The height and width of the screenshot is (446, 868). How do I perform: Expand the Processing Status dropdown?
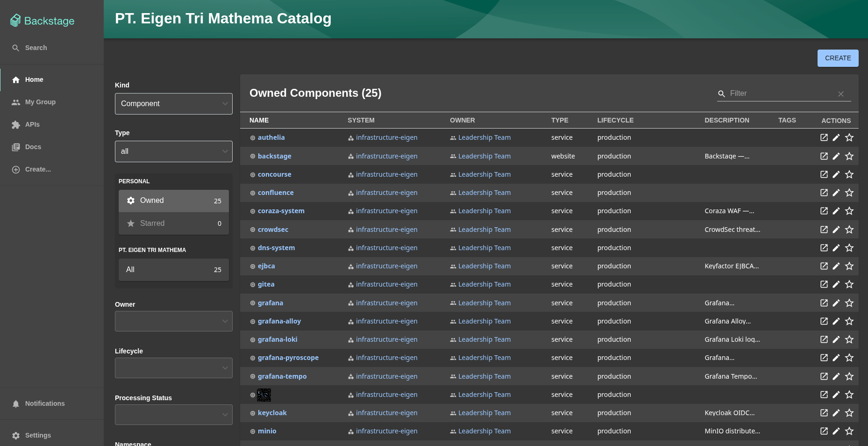pos(174,415)
